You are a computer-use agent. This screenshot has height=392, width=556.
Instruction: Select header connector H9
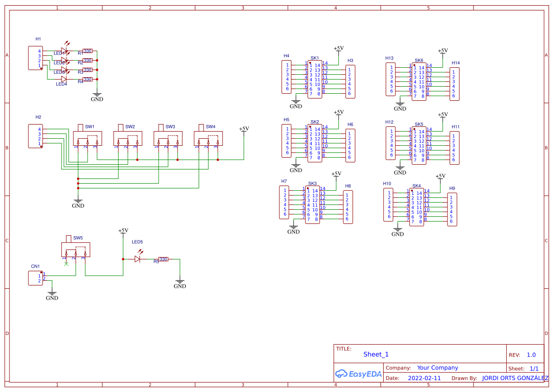(x=451, y=208)
